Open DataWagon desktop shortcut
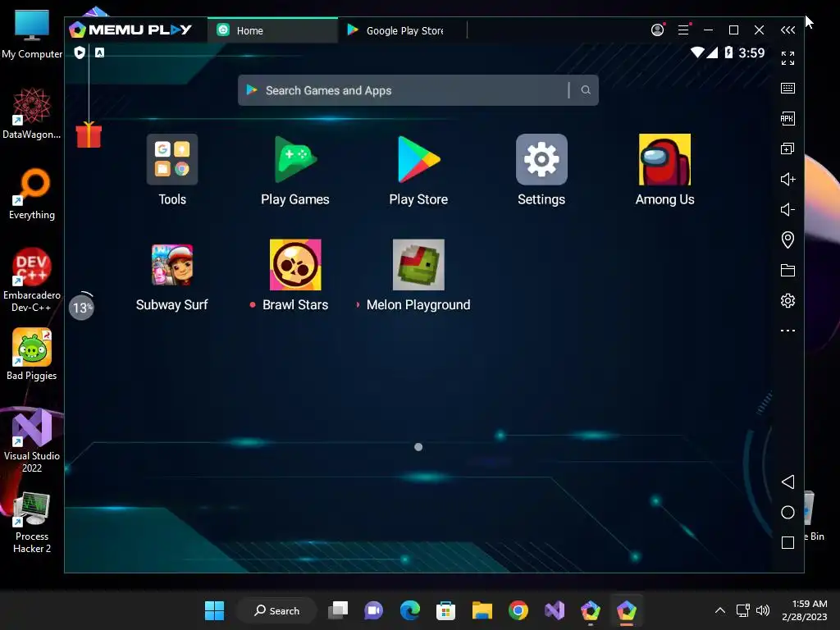This screenshot has height=630, width=840. [x=32, y=113]
